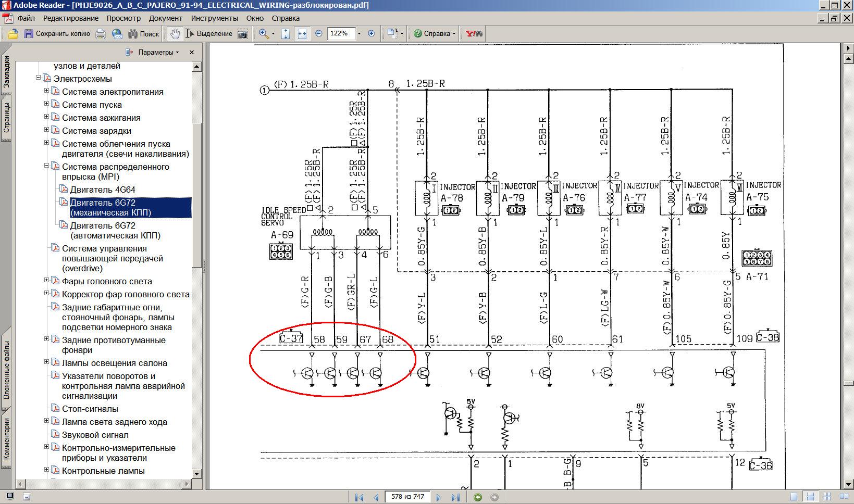Enable the Выделение selection tool
854x504 pixels.
[209, 34]
